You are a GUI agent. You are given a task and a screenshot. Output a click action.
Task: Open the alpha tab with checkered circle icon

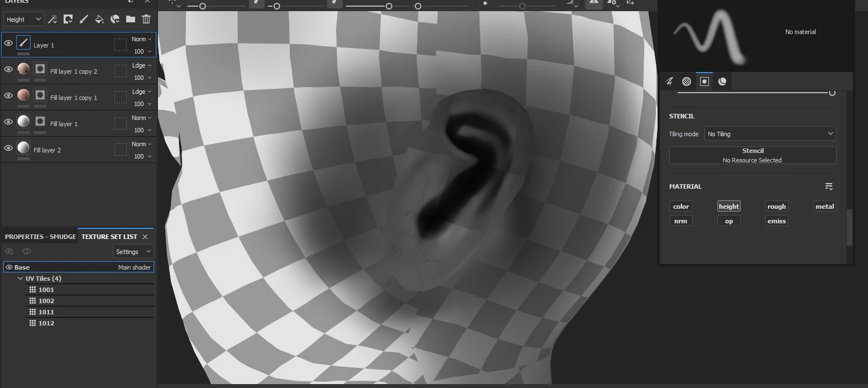pos(687,82)
